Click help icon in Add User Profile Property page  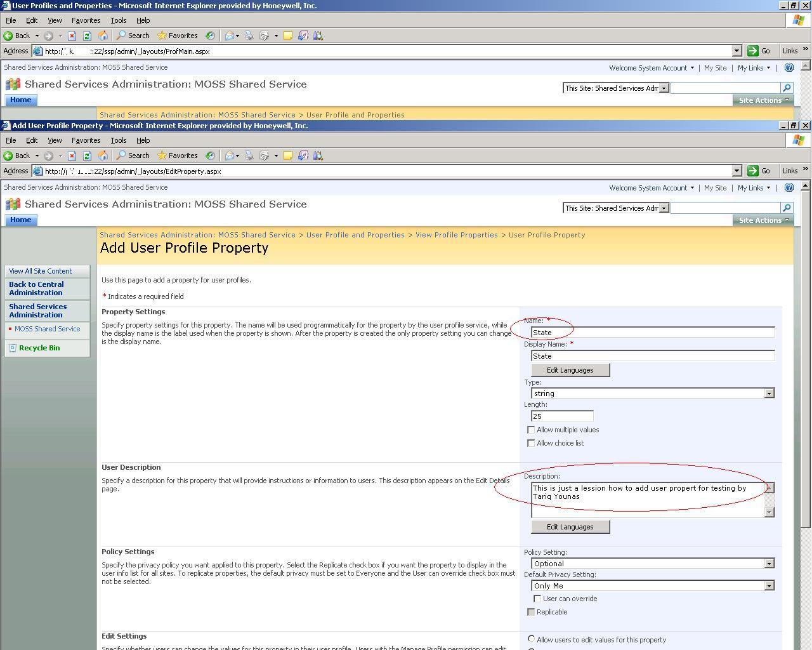pos(789,187)
